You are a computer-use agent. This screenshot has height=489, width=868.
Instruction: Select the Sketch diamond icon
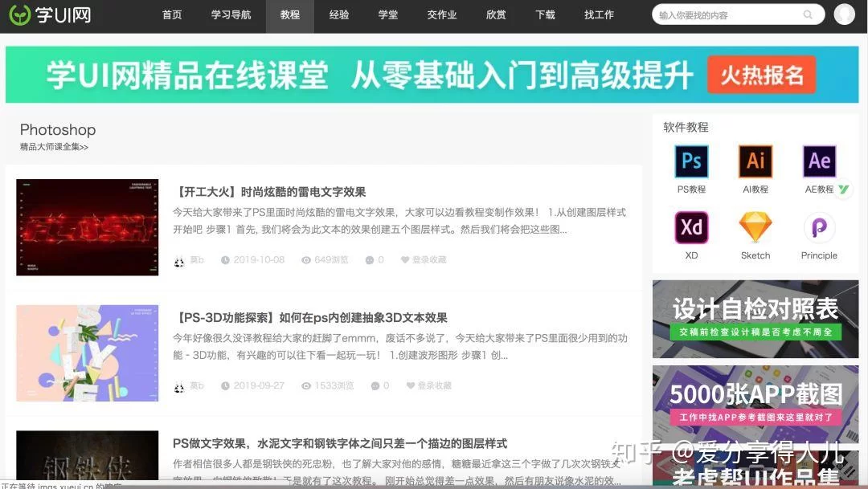(755, 228)
